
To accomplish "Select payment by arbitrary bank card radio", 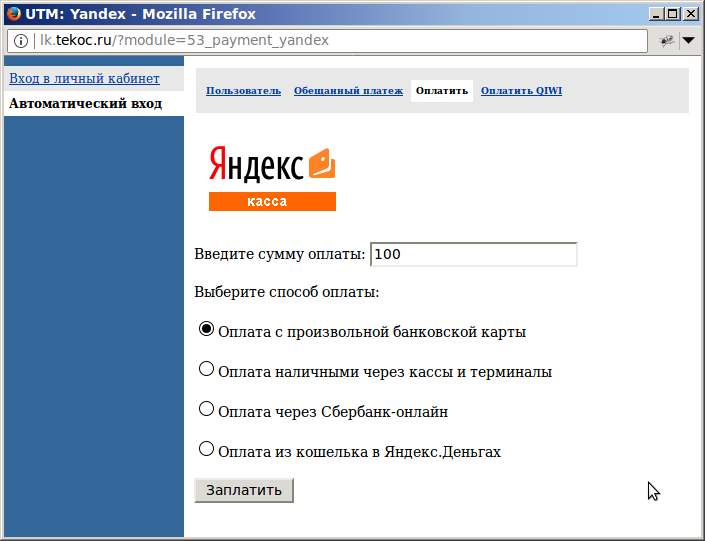I will [206, 329].
